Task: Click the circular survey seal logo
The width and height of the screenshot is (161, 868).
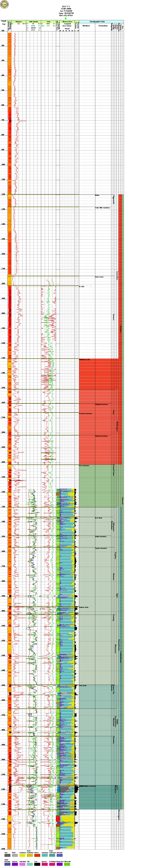Action: click(x=4, y=4)
